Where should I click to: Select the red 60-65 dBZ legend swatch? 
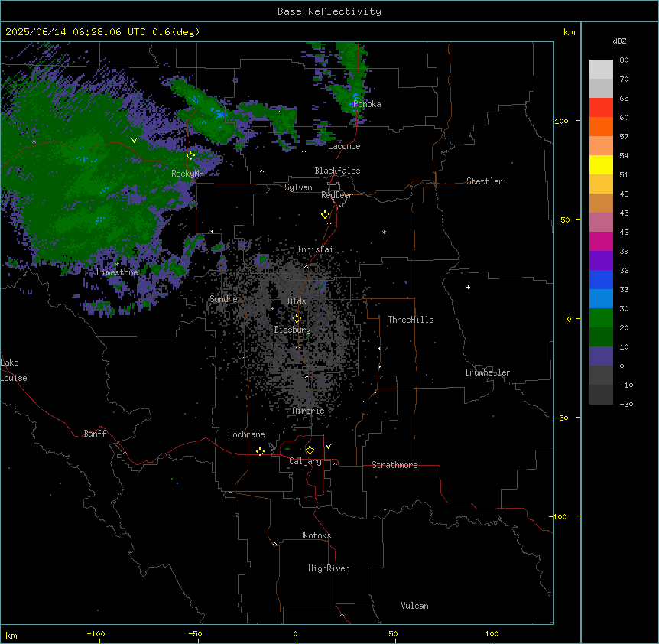[x=601, y=107]
